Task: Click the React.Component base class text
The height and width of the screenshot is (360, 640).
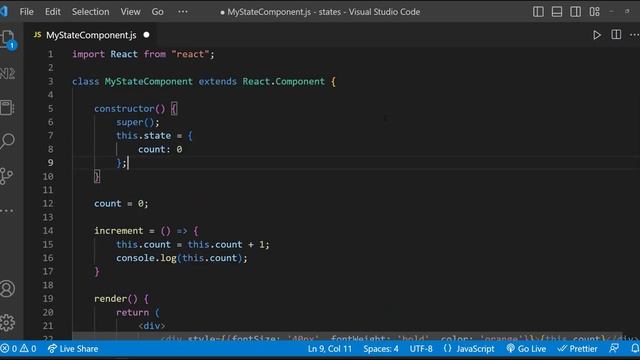Action: 284,81
